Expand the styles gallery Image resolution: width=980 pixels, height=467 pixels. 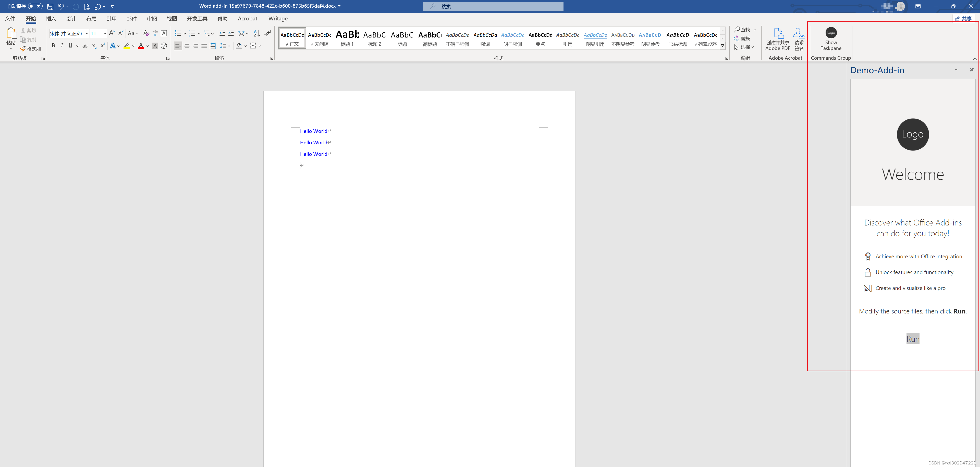click(722, 46)
